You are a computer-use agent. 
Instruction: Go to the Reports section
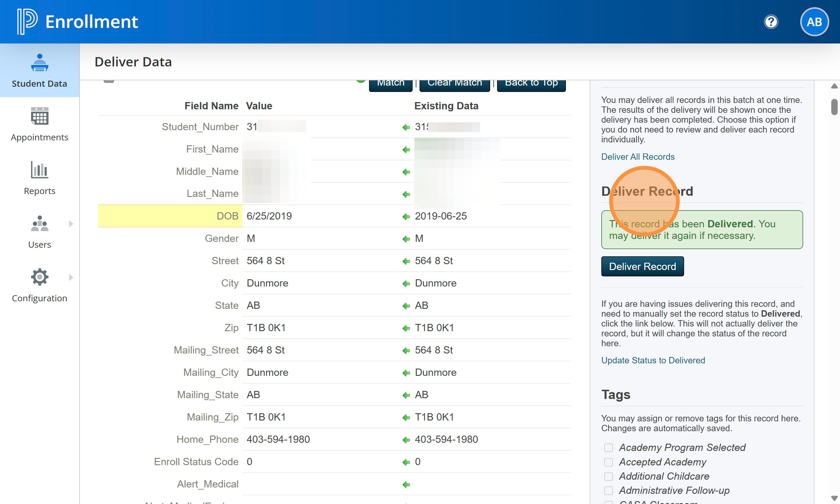coord(39,178)
